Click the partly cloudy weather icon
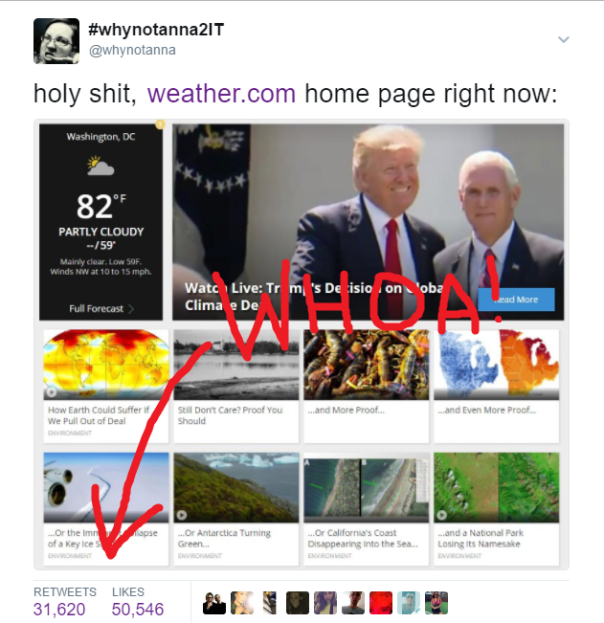Viewport: 604px width, 623px height. (x=101, y=166)
